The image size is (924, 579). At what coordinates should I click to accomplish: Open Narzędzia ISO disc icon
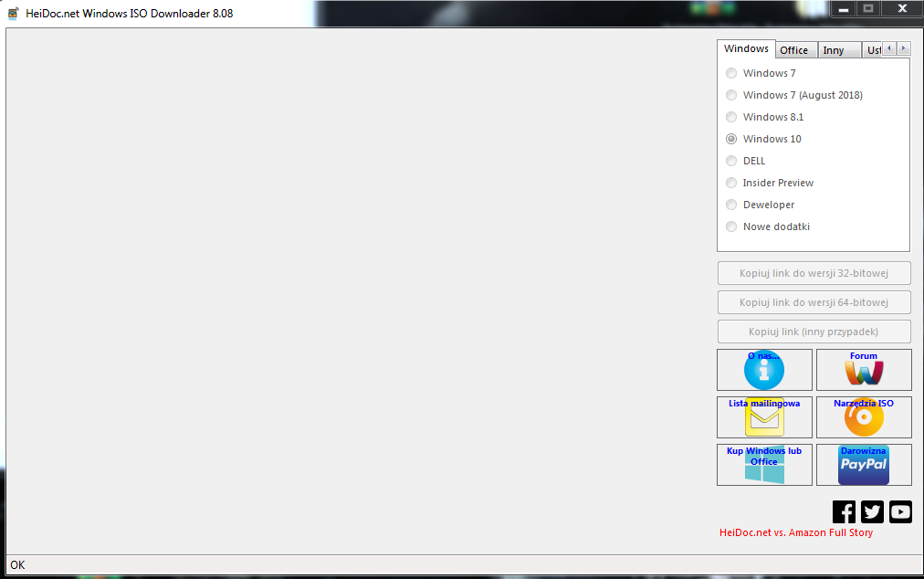click(x=864, y=417)
